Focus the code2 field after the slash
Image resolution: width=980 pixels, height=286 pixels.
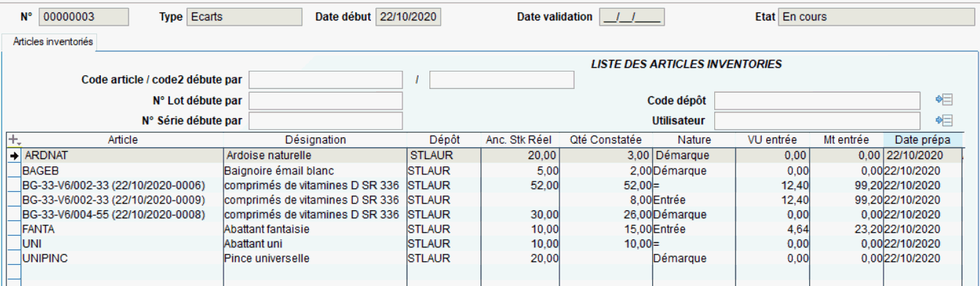tap(502, 80)
